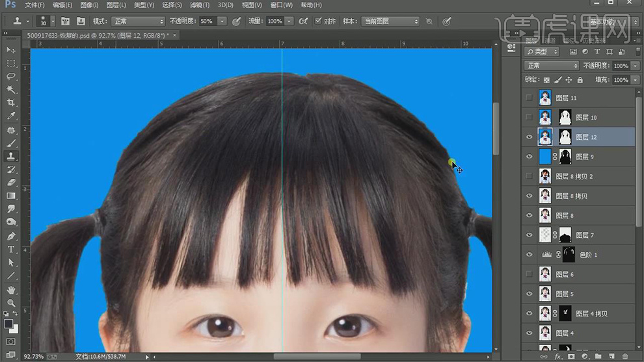This screenshot has width=644, height=362.
Task: Open the 编辑(E) menu
Action: (62, 5)
